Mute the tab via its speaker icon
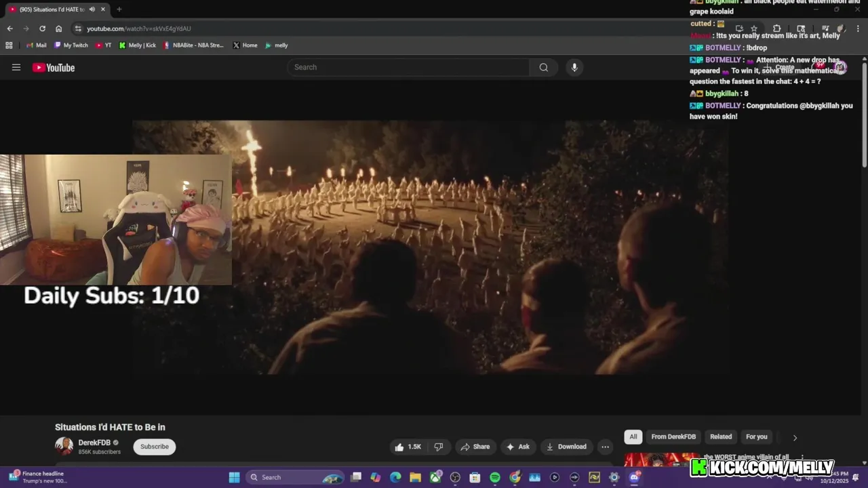The width and height of the screenshot is (868, 488). 92,9
